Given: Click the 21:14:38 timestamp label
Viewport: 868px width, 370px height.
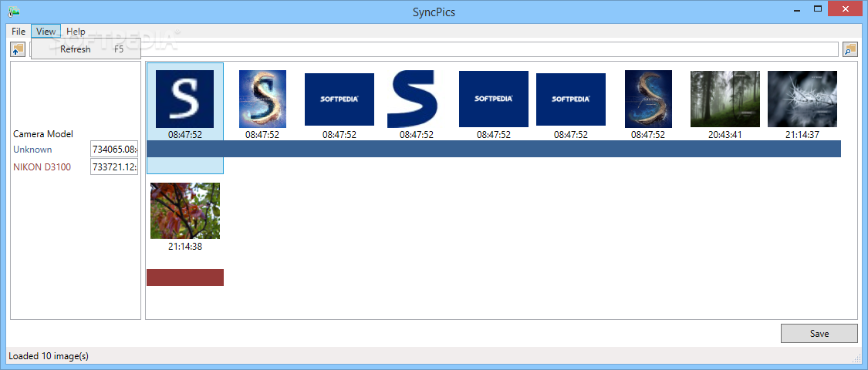Looking at the screenshot, I should 185,247.
